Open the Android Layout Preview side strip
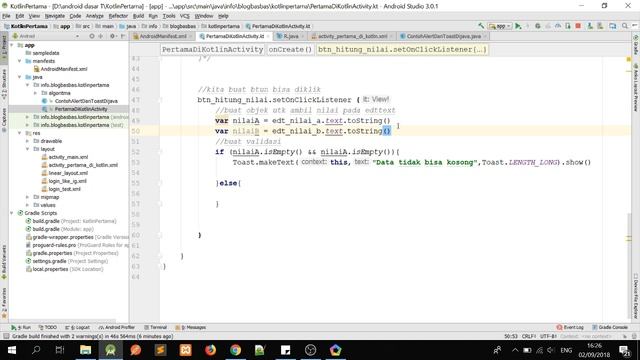 636,87
